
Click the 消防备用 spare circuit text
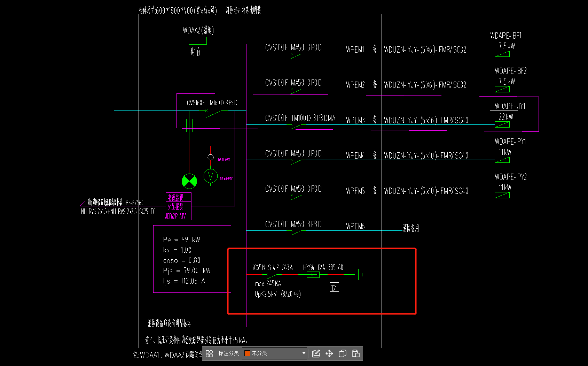click(x=411, y=228)
